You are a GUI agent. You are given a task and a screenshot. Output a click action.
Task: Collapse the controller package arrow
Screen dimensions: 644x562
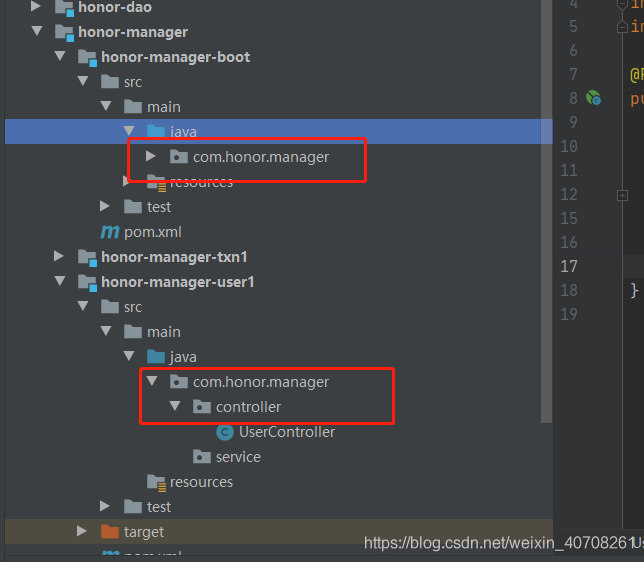[x=174, y=407]
